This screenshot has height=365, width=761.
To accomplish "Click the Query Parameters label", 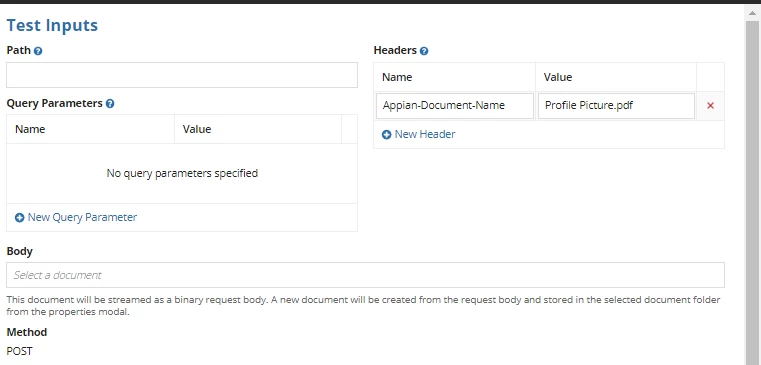I will 54,103.
